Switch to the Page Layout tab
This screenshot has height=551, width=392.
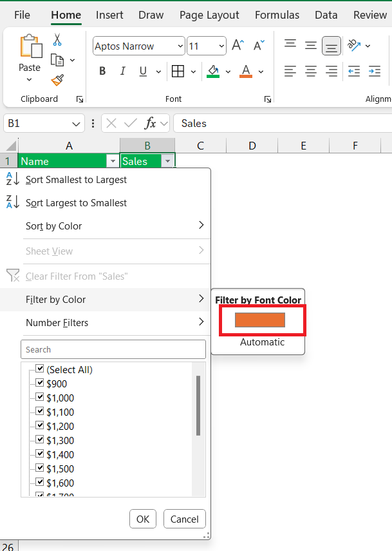coord(209,15)
